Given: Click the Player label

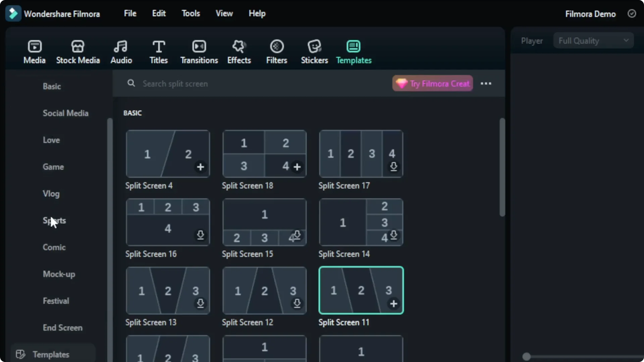Looking at the screenshot, I should 532,41.
